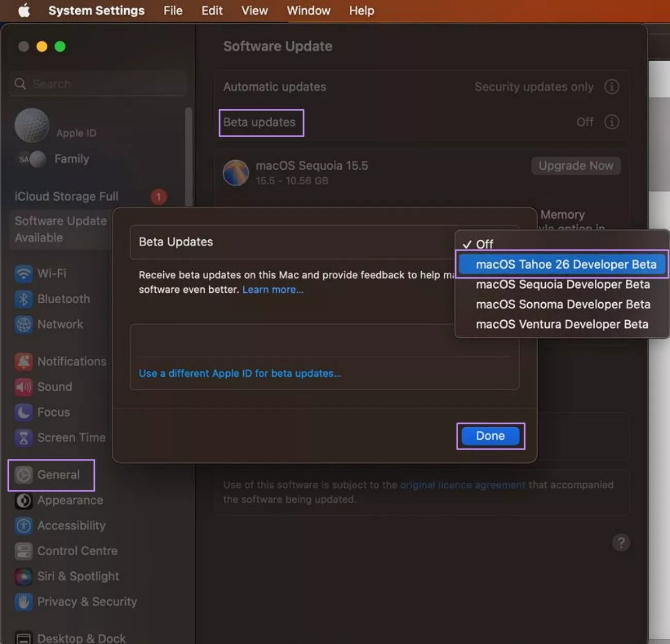The image size is (670, 644).
Task: Click the sidebar scrollbar
Action: [189, 157]
